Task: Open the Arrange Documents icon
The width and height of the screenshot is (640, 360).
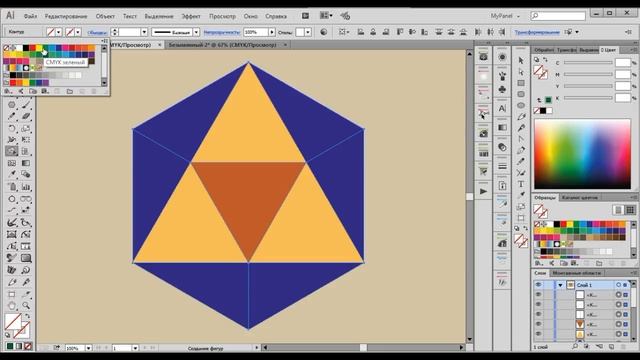Action: pos(326,16)
